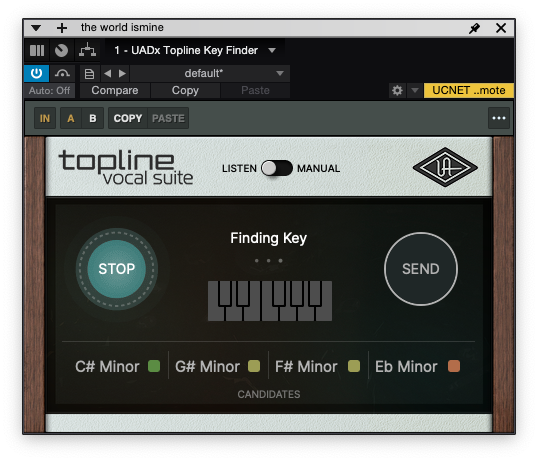The height and width of the screenshot is (461, 538).
Task: Click the sidechain arc icon
Action: coord(62,73)
